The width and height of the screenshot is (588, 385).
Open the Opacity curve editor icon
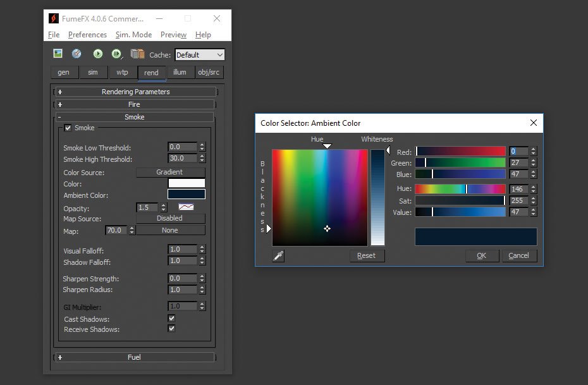tap(186, 207)
